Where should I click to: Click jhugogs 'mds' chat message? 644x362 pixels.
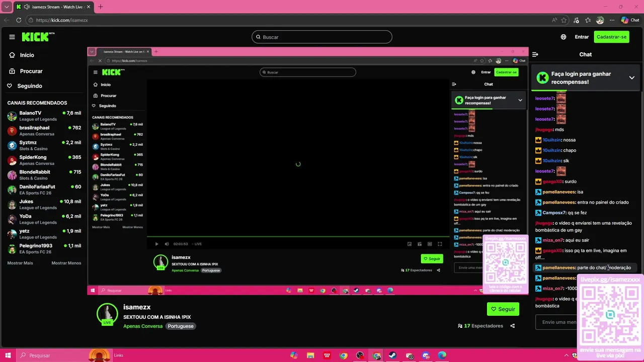(549, 130)
